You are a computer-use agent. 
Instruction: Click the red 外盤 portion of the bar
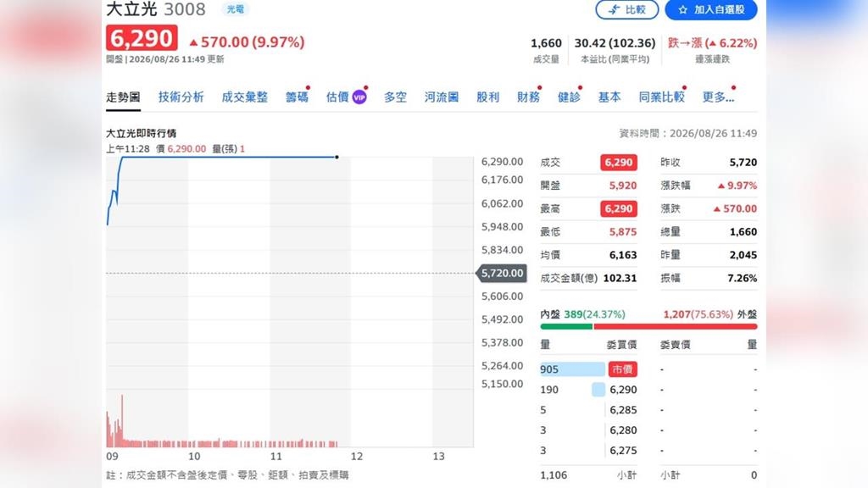pyautogui.click(x=676, y=326)
